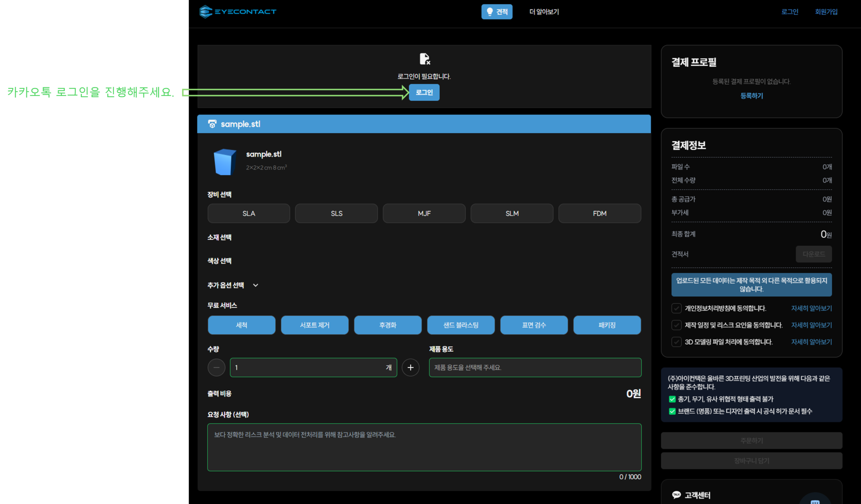Select the 세척 free service

[241, 325]
